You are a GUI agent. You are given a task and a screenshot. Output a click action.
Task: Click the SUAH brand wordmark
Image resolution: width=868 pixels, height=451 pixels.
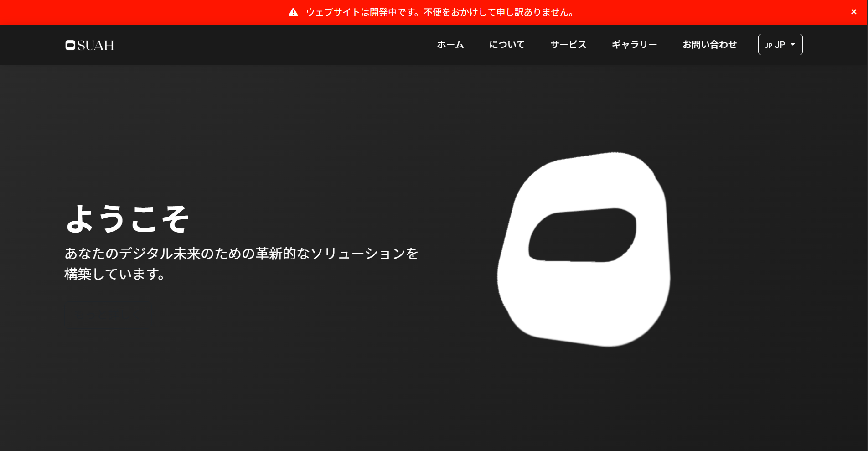pos(96,45)
